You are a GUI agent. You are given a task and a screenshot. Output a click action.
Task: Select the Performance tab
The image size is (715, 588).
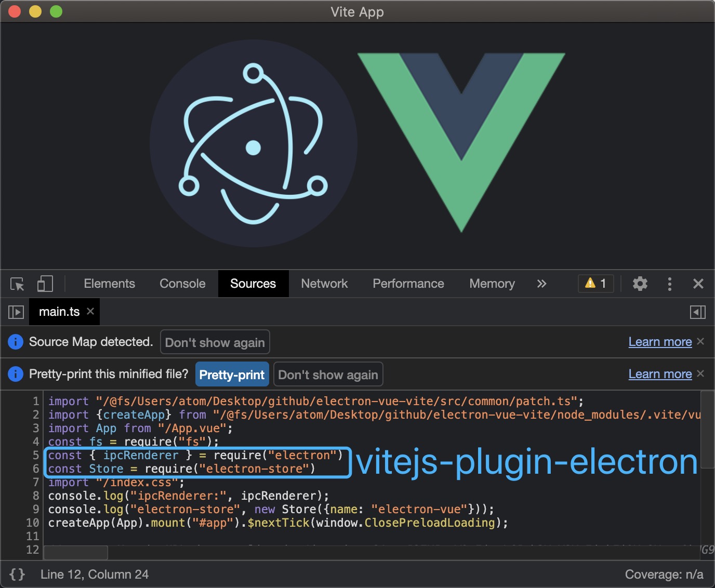click(408, 284)
